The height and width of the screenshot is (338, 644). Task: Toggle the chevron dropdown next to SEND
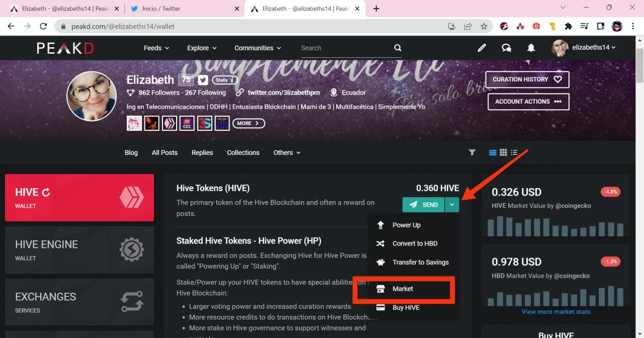click(x=452, y=205)
